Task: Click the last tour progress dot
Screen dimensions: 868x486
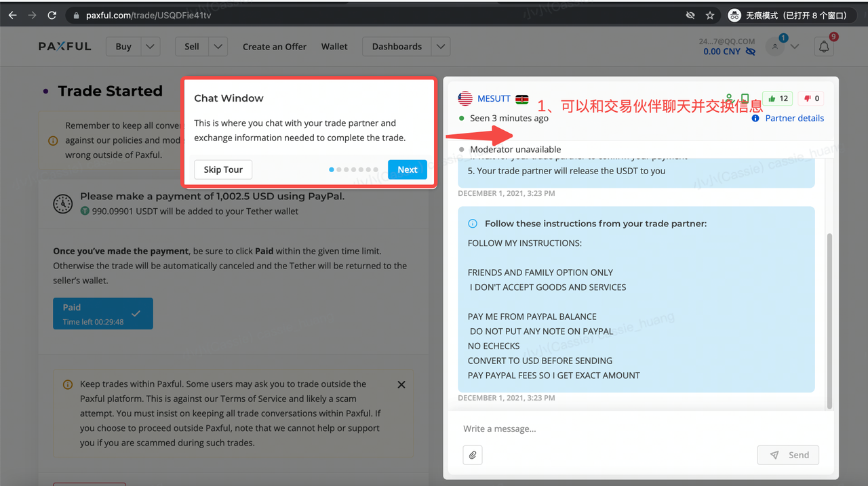Action: 376,169
